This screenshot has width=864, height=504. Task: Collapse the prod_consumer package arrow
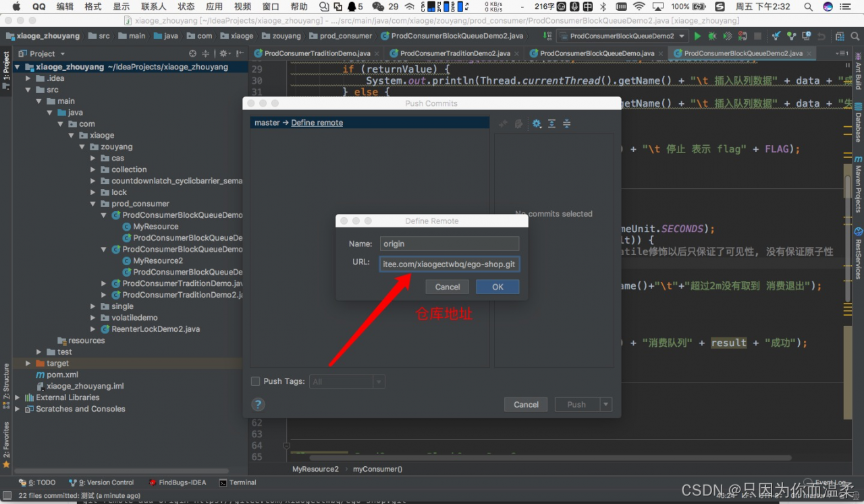(93, 204)
